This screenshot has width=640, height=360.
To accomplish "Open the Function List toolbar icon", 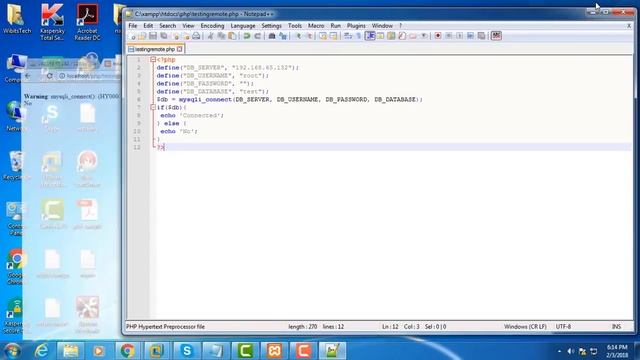I will (402, 36).
